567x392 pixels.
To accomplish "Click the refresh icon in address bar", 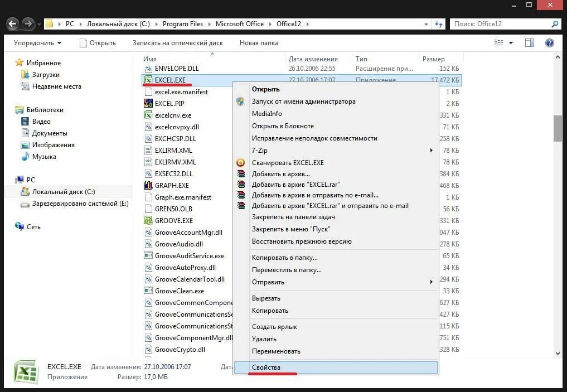I will tap(439, 24).
